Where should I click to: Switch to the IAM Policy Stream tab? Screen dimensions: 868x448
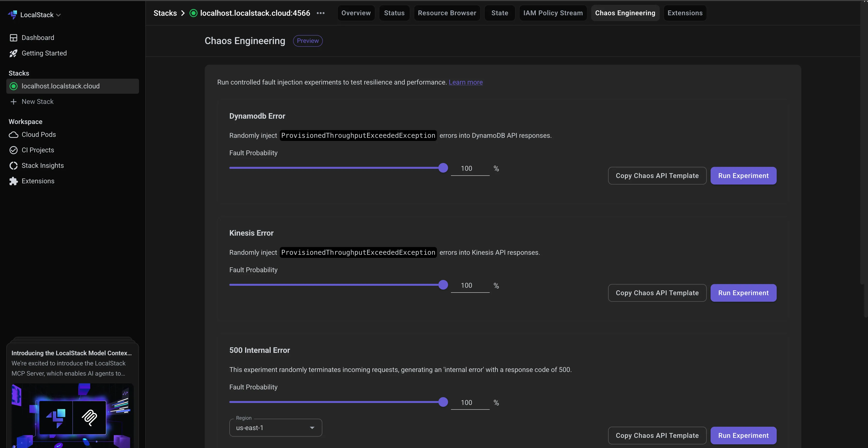[x=553, y=13]
